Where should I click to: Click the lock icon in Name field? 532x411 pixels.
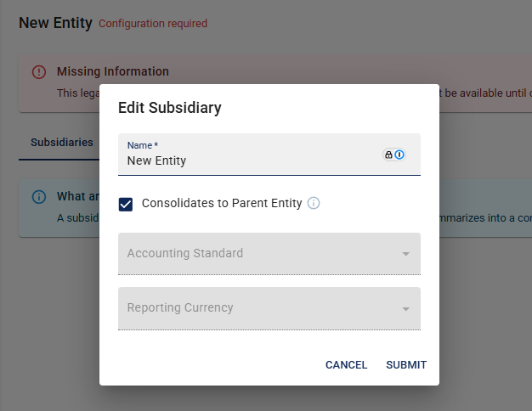(389, 155)
